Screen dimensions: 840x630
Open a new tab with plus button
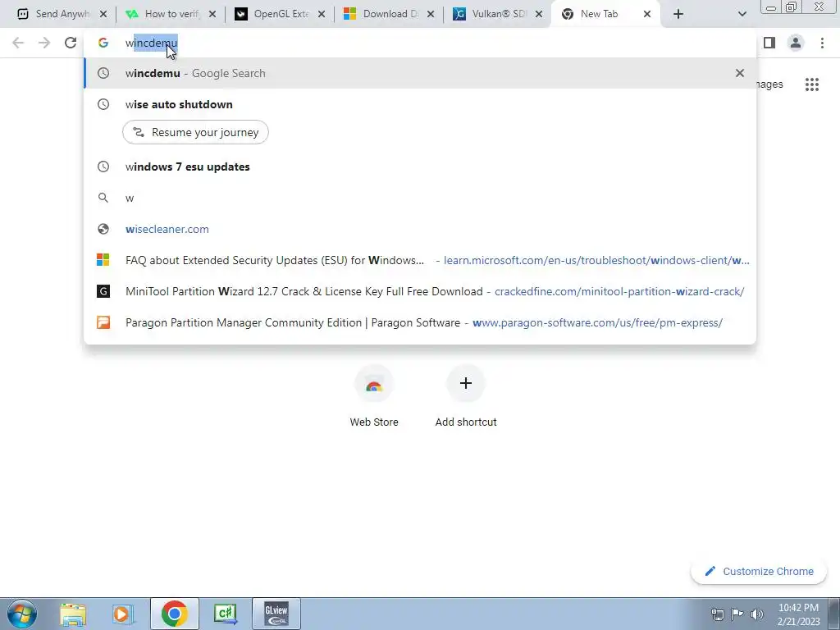point(678,14)
